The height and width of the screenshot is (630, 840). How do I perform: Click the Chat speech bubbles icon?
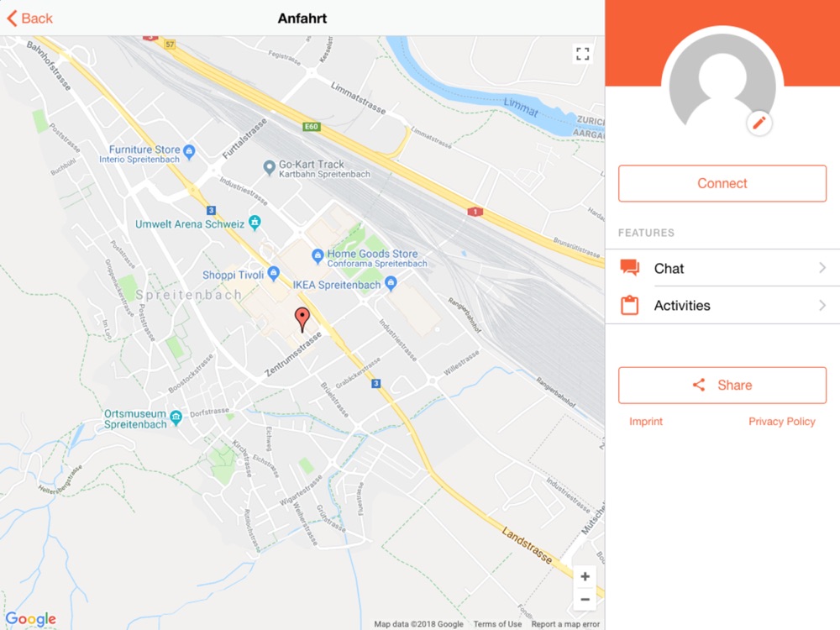[x=630, y=267]
